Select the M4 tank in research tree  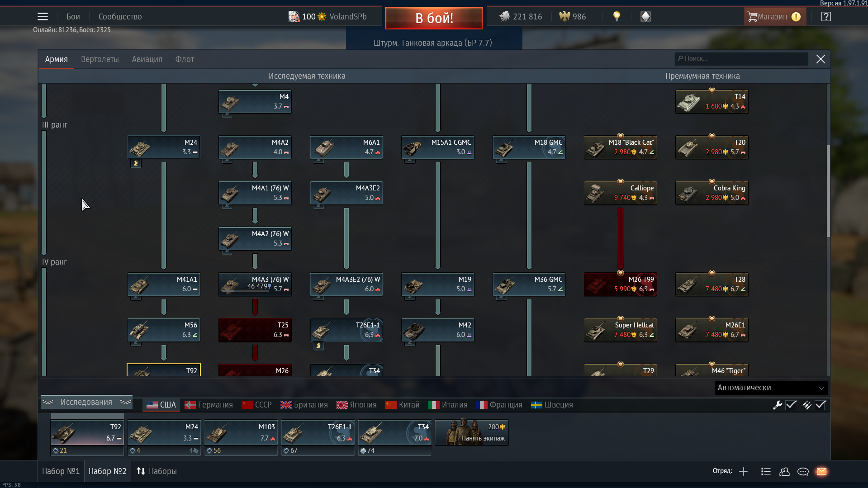click(255, 101)
